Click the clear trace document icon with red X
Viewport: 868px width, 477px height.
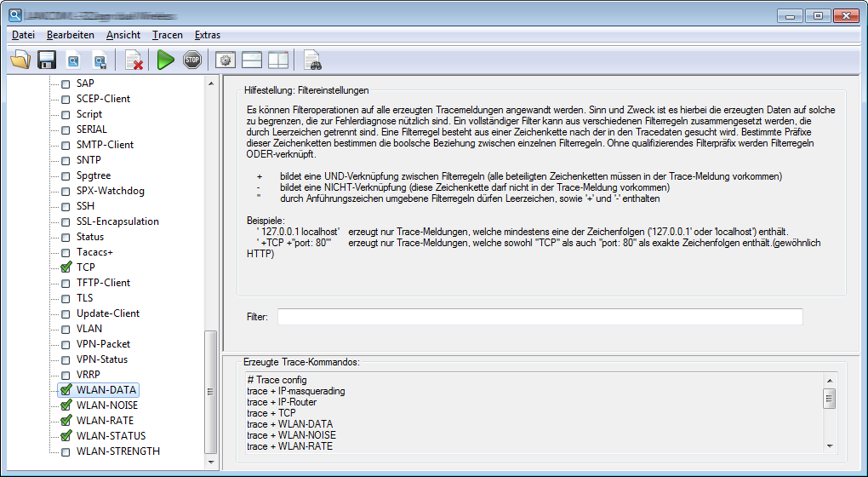point(134,60)
